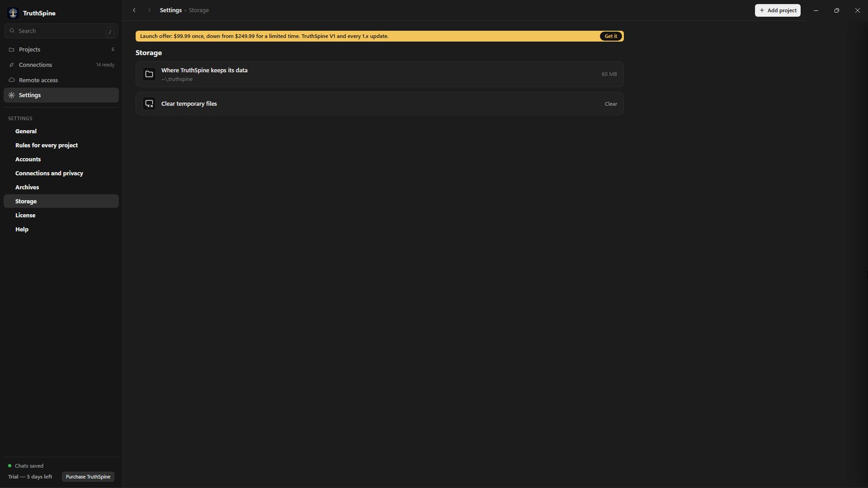Click the 14 ready connections count
Viewport: 868px width, 488px height.
pyautogui.click(x=105, y=65)
